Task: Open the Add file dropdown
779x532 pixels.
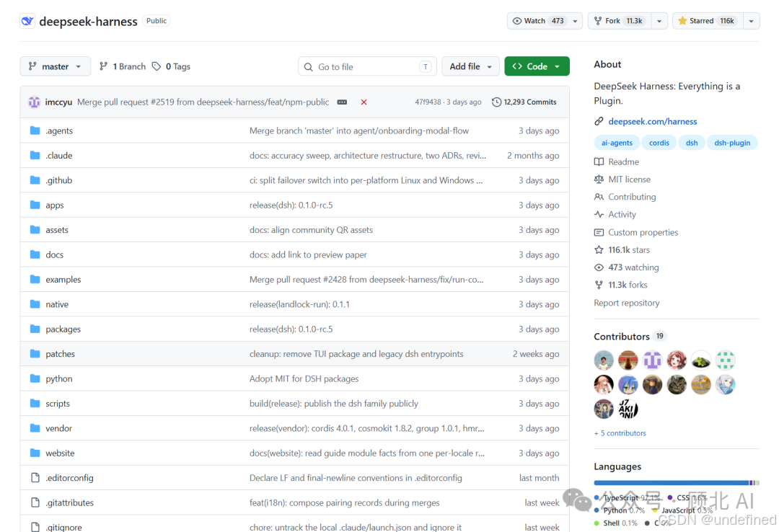Action: (470, 66)
